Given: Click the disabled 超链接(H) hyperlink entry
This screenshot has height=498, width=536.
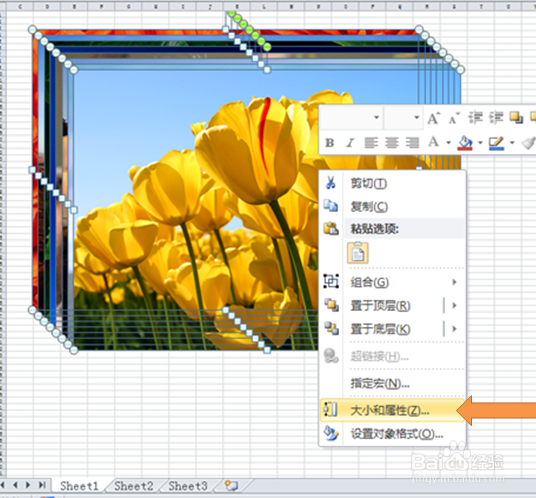Looking at the screenshot, I should tap(392, 356).
